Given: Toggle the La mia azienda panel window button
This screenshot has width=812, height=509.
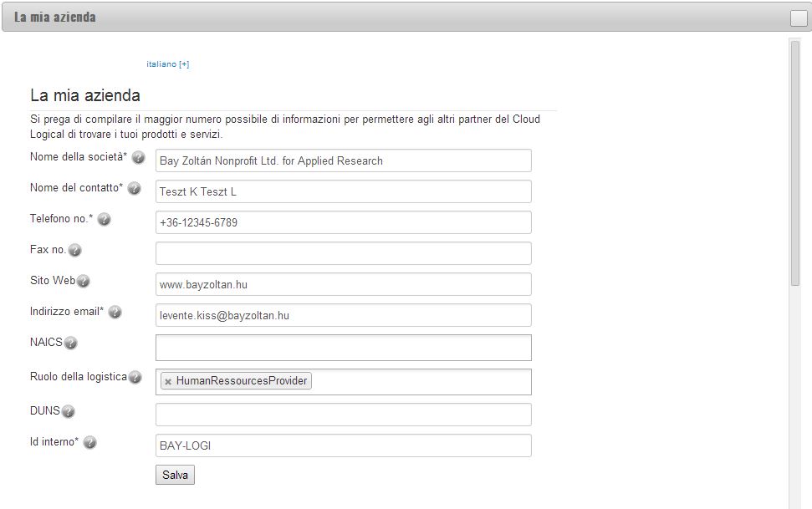Looking at the screenshot, I should pos(799,18).
